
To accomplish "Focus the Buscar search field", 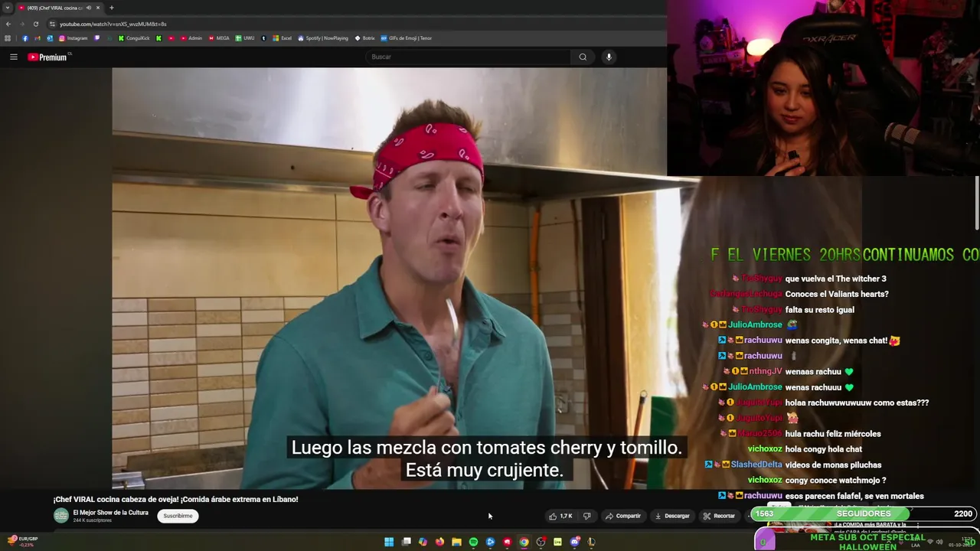I will (x=468, y=57).
